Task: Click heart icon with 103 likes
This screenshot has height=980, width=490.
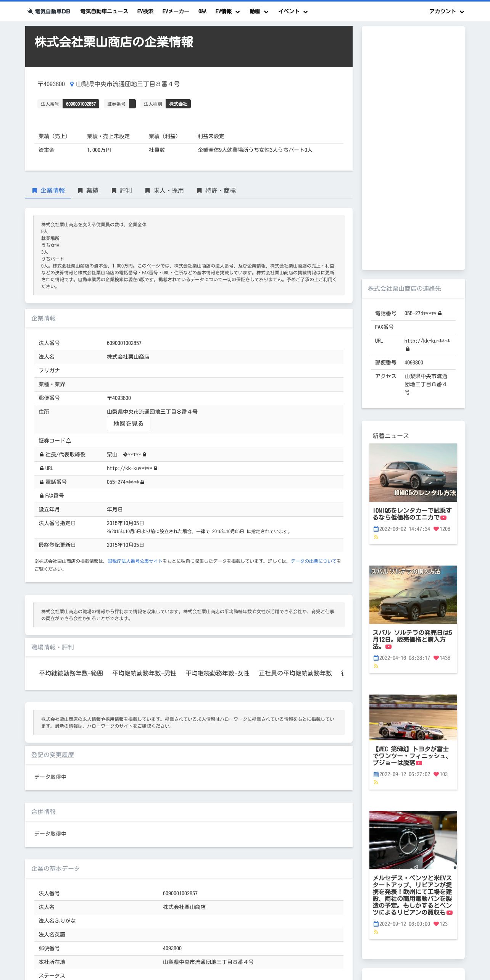Action: [x=436, y=774]
